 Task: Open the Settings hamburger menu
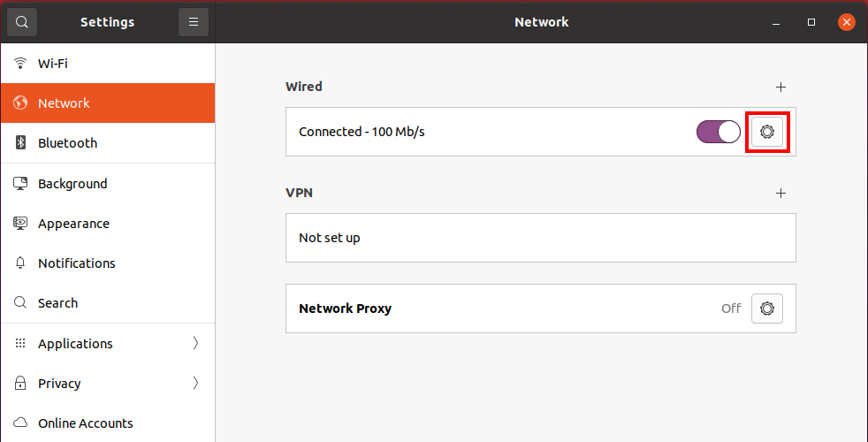194,22
